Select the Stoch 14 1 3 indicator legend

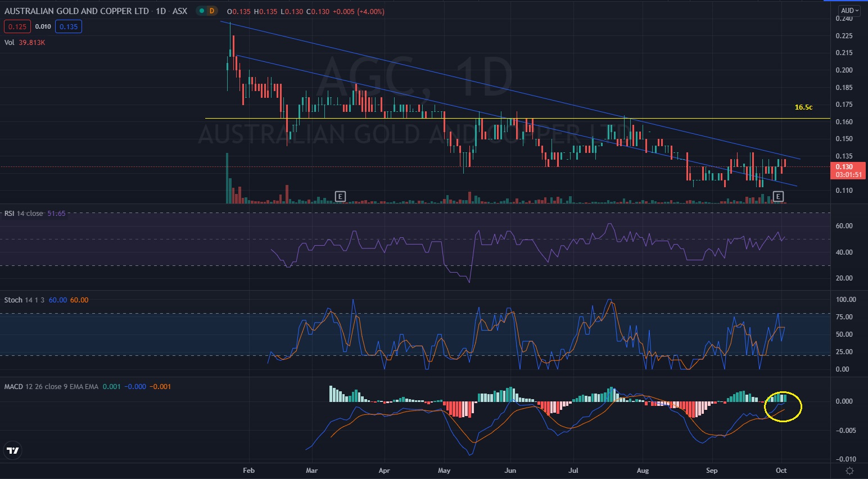tap(24, 300)
